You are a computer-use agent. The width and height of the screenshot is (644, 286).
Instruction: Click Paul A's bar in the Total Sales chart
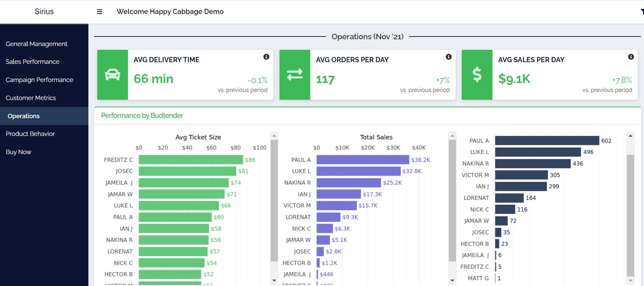point(363,159)
